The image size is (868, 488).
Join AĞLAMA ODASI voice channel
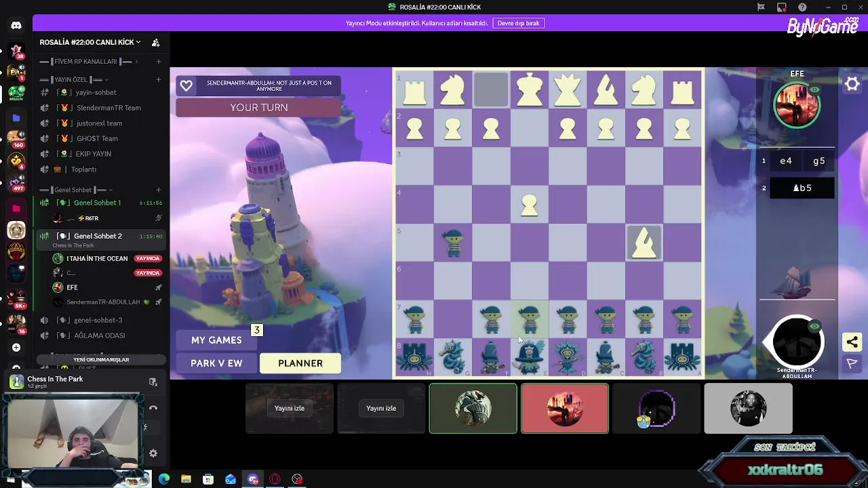click(x=102, y=335)
